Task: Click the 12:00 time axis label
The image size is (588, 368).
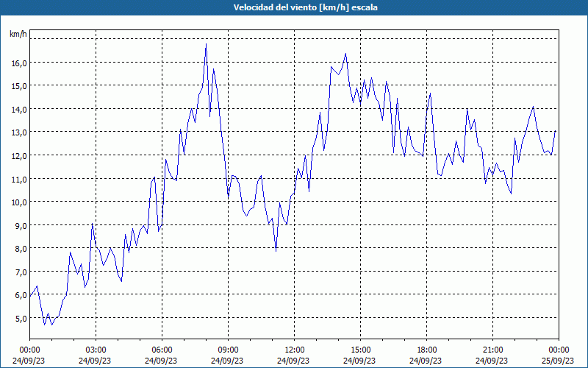Action: (295, 350)
